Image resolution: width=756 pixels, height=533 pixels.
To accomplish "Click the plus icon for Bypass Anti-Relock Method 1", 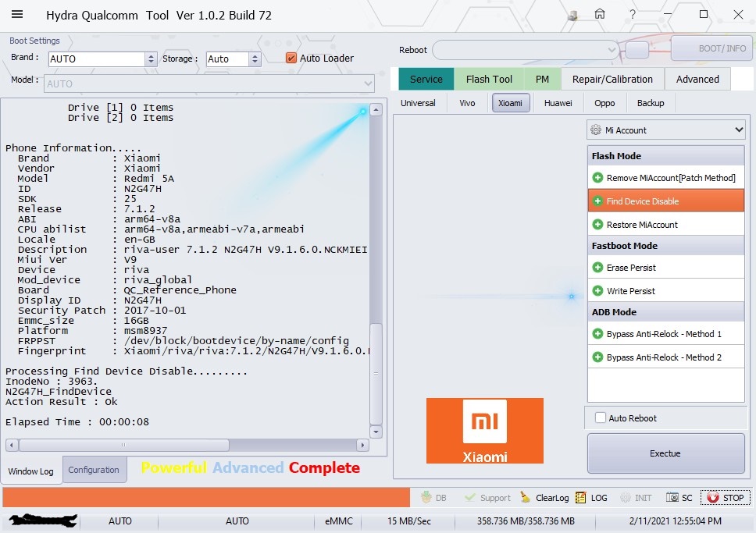I will 598,333.
